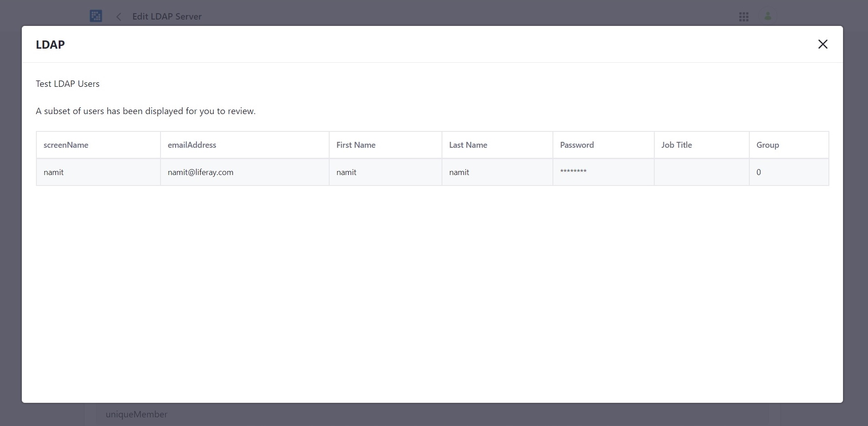The height and width of the screenshot is (426, 868).
Task: Click the uniqueMember field behind the dialog
Action: pyautogui.click(x=432, y=414)
